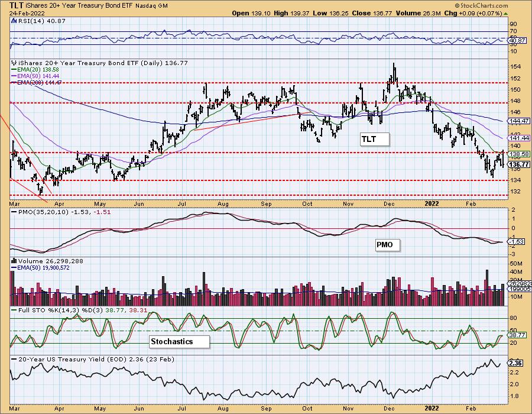Click the Volume 26.3M header value

coord(417,13)
